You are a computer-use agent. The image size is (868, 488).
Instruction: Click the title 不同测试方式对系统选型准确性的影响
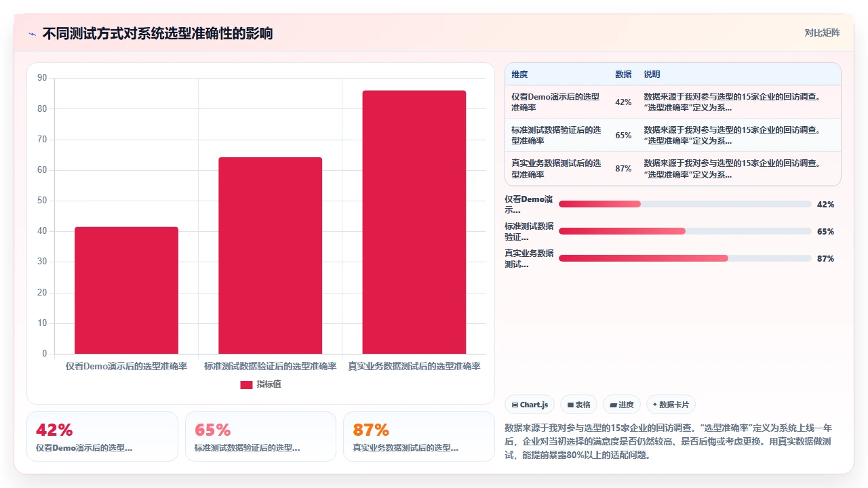(157, 34)
